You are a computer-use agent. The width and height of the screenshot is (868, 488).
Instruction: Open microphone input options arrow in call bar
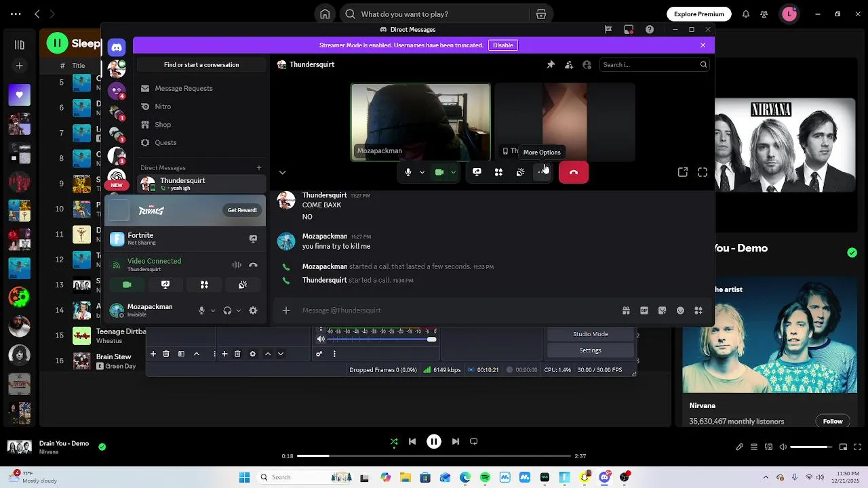[422, 172]
